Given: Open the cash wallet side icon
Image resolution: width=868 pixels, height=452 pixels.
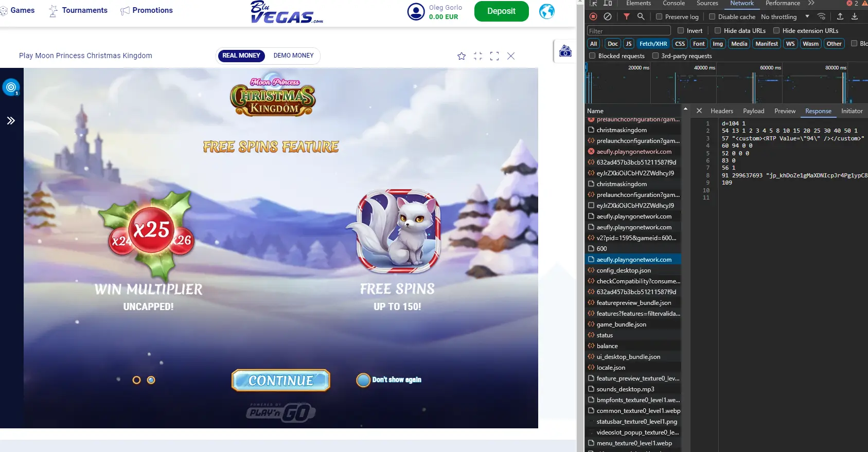Looking at the screenshot, I should coord(565,51).
